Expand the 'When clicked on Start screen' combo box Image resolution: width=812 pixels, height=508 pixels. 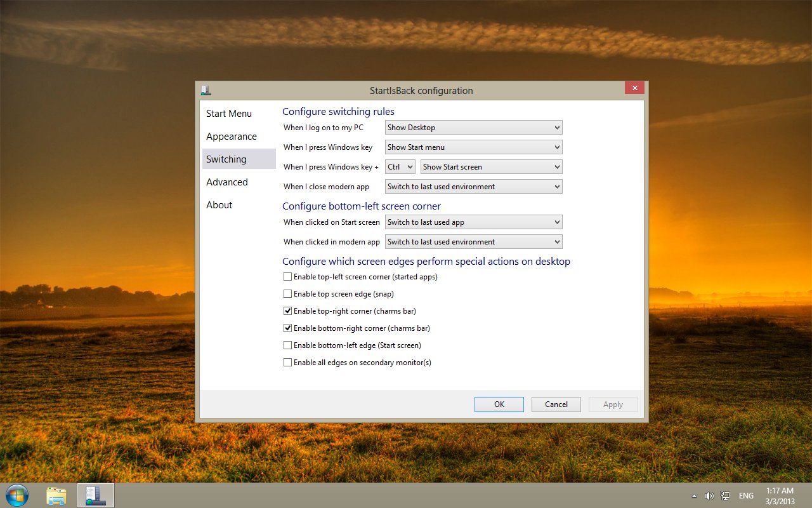[x=473, y=222]
